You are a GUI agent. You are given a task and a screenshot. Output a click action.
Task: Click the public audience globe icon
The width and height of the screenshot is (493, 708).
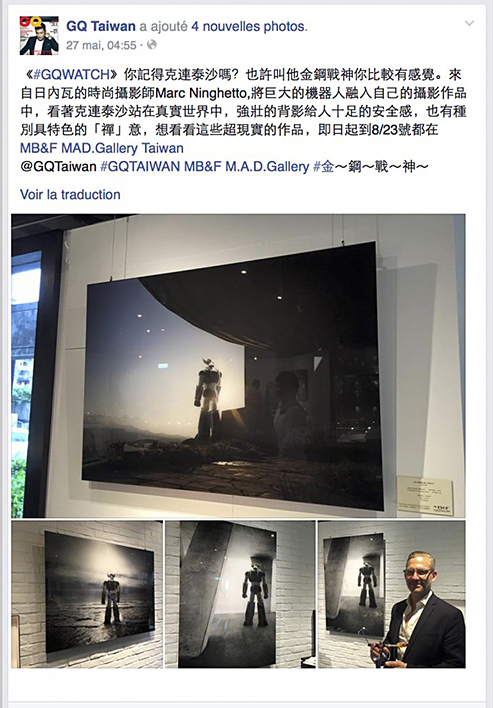152,45
